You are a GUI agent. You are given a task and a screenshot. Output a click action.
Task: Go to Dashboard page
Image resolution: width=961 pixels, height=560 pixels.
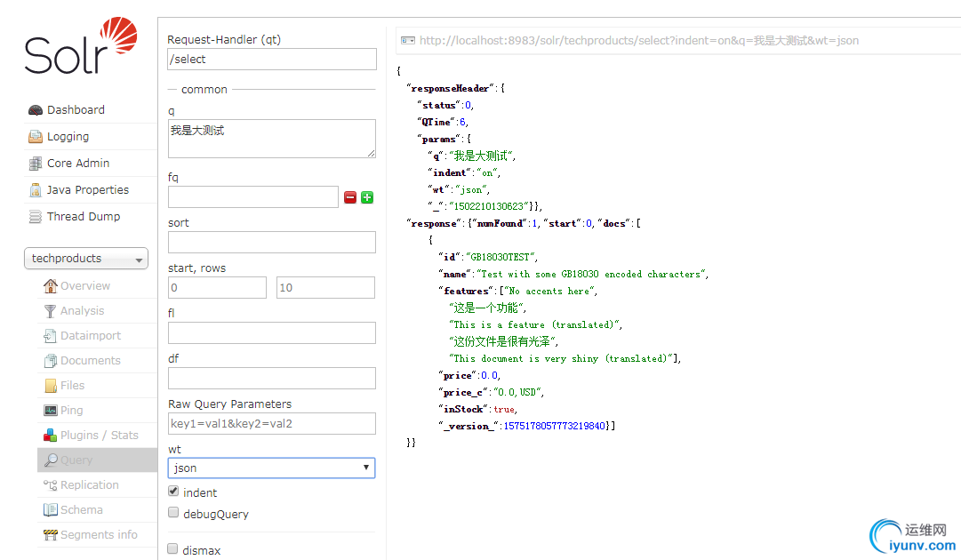coord(76,110)
